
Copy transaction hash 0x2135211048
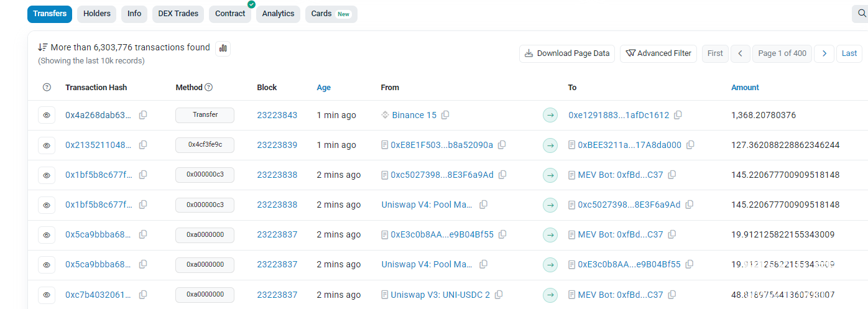pos(143,145)
